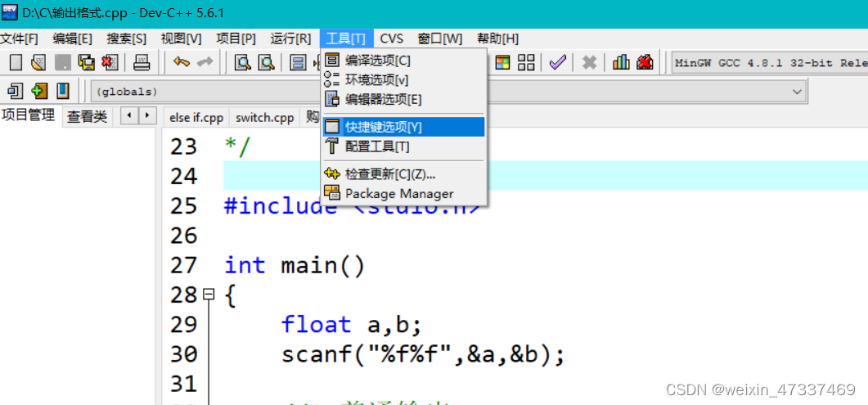The width and height of the screenshot is (868, 405).
Task: Choose 配置工具[T] from the tools menu
Action: pyautogui.click(x=403, y=146)
